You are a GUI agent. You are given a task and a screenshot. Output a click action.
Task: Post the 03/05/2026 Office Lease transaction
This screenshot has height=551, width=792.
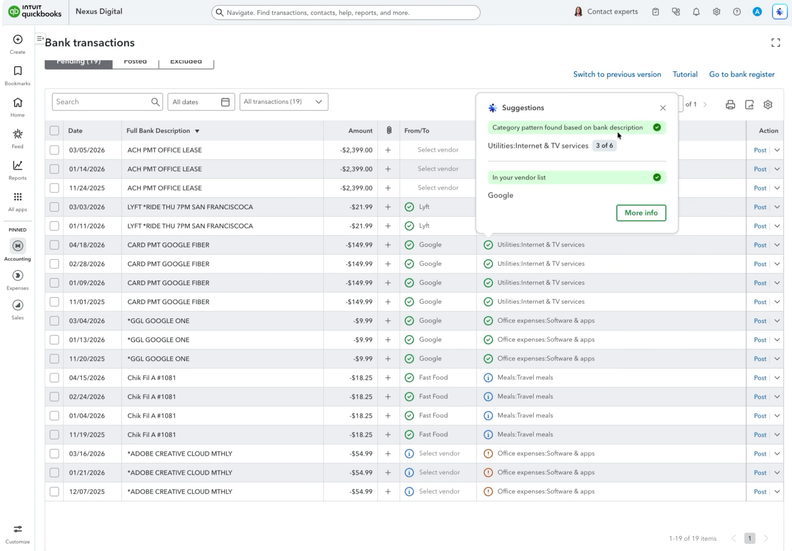pos(760,150)
